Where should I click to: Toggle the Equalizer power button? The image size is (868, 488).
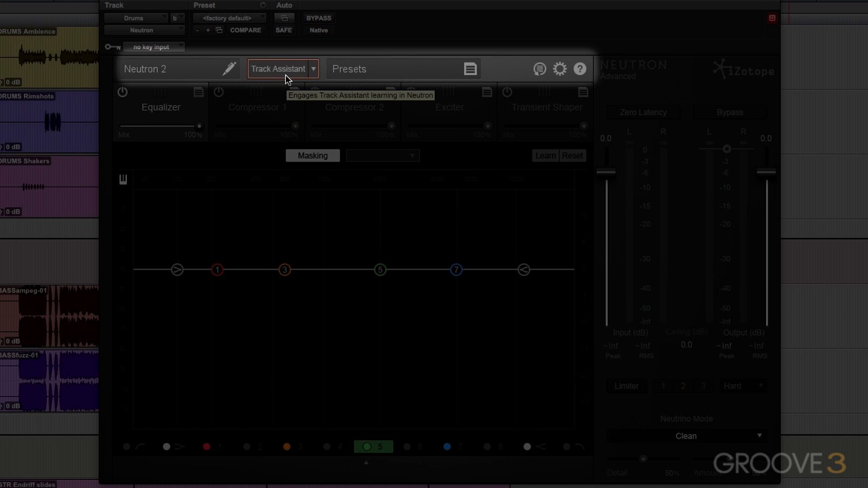pos(123,92)
